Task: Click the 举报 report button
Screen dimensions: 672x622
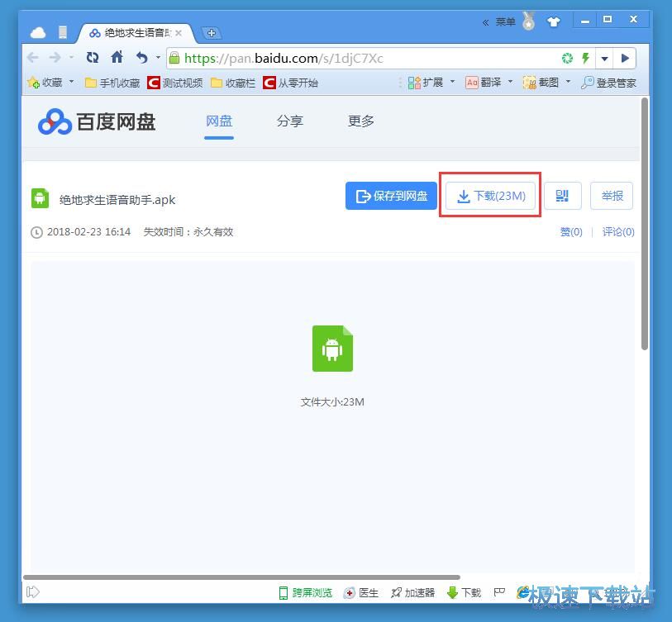Action: [612, 196]
